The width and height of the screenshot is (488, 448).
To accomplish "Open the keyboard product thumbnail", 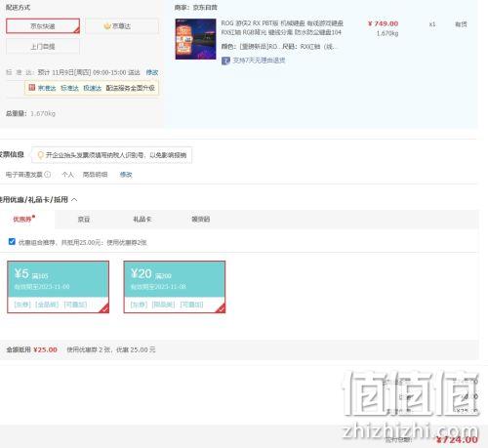I will tap(195, 39).
